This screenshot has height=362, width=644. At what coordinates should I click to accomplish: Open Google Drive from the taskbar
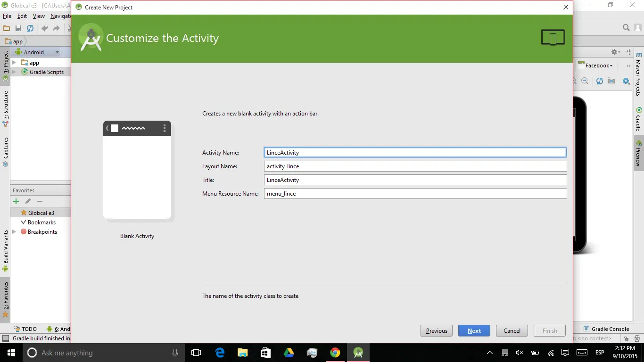point(289,353)
